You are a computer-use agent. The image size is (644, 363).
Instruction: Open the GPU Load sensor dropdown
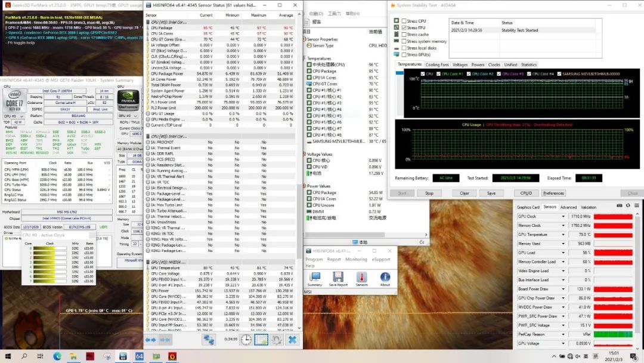click(563, 253)
